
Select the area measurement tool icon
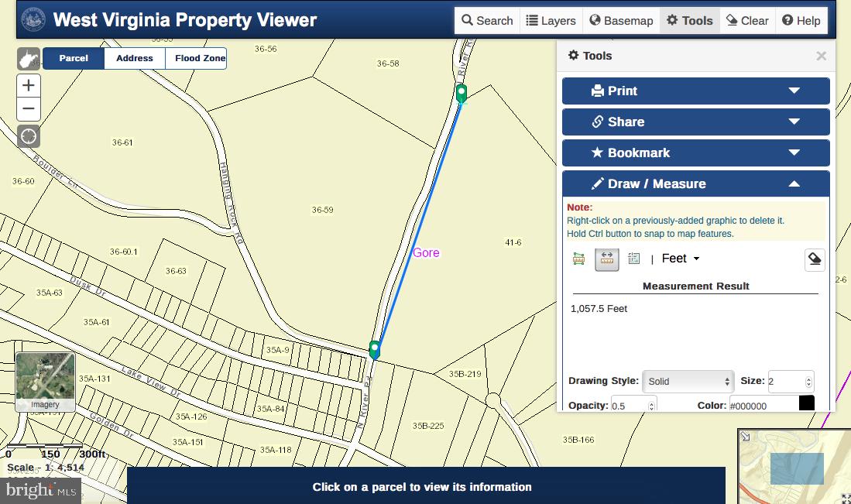pyautogui.click(x=578, y=259)
